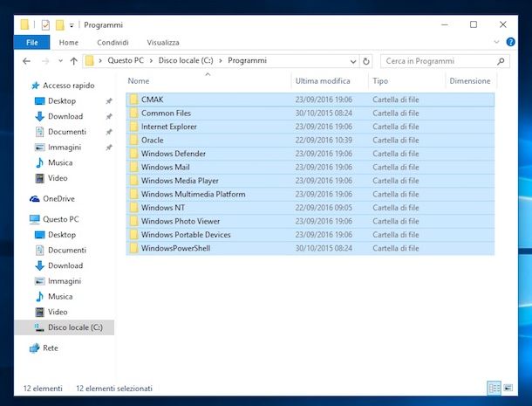Refresh the Programmi folder view
Image resolution: width=532 pixels, height=406 pixels.
[365, 61]
